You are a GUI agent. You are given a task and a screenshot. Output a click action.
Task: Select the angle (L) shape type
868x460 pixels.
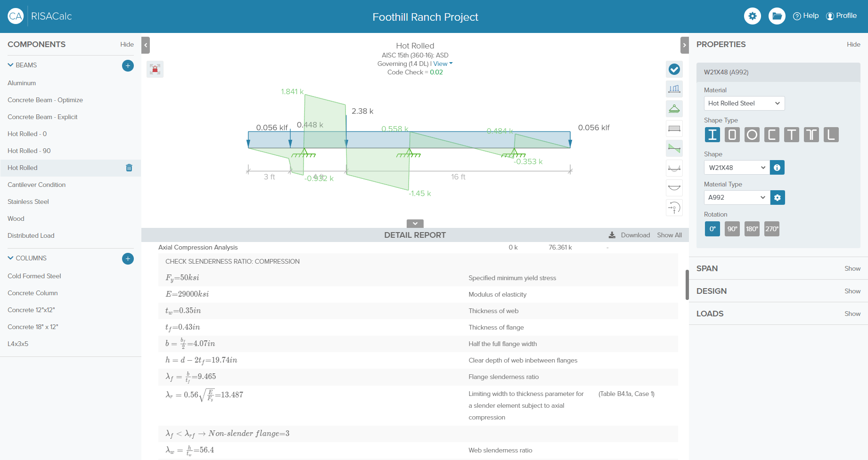pyautogui.click(x=831, y=135)
